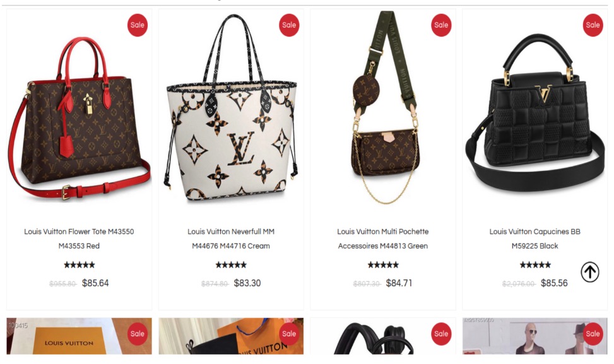
Task: Click Sale badge on Multi Pochette bag
Action: (441, 25)
